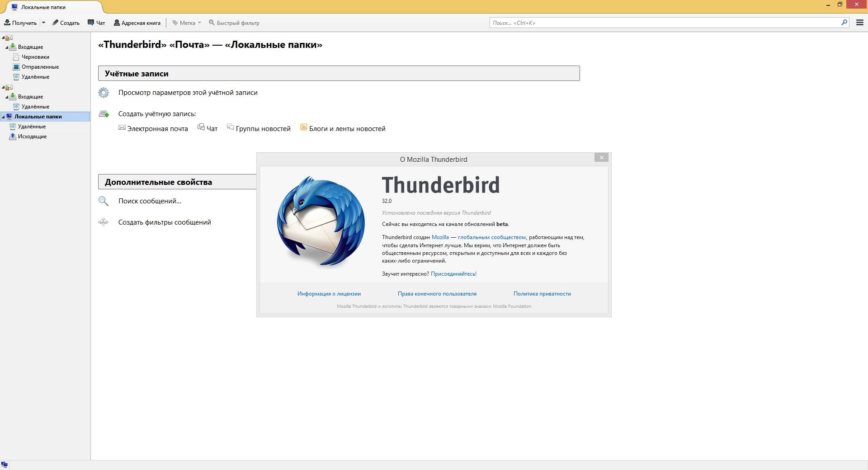
Task: Open Создать фильтры сообщений
Action: coord(165,222)
